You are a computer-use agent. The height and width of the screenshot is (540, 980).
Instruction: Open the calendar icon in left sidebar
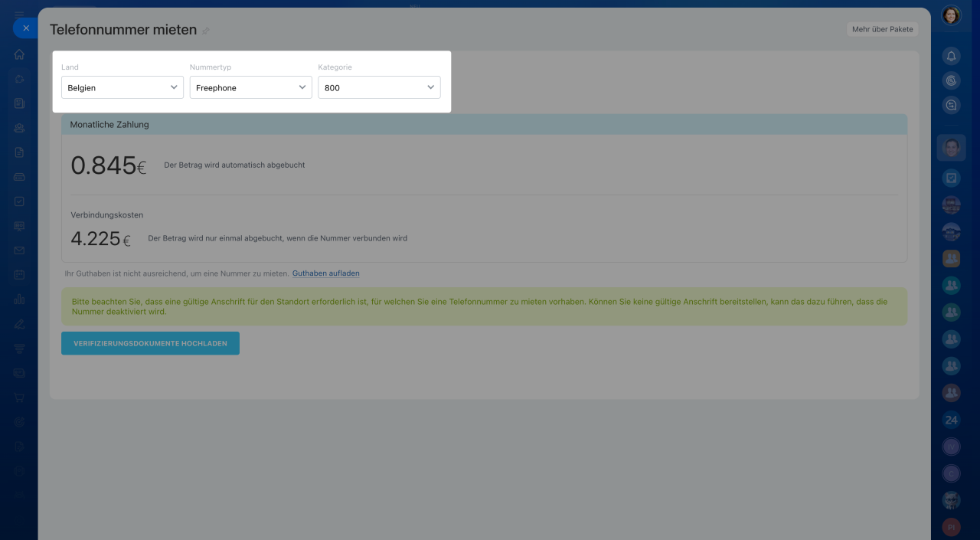click(19, 275)
